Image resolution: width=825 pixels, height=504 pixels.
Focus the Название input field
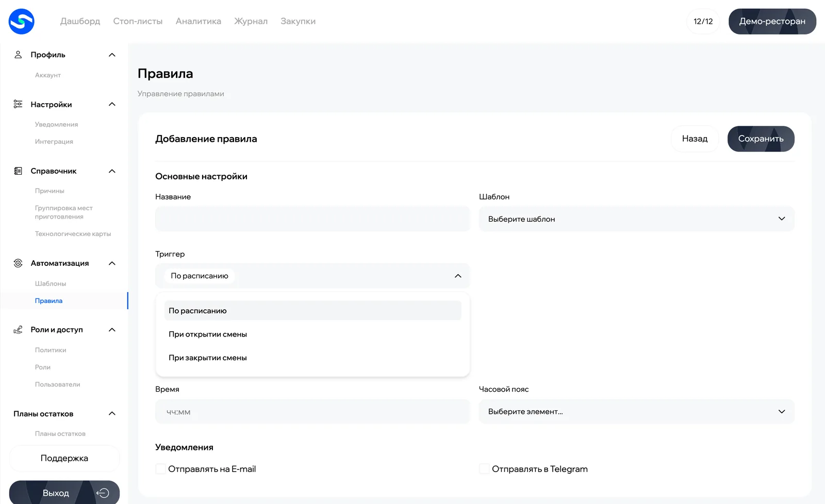(312, 219)
